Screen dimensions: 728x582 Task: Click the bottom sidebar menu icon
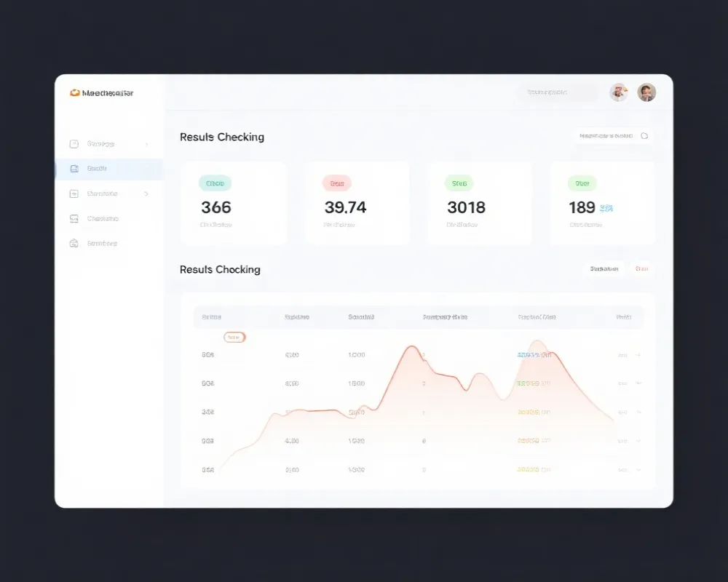coord(74,244)
